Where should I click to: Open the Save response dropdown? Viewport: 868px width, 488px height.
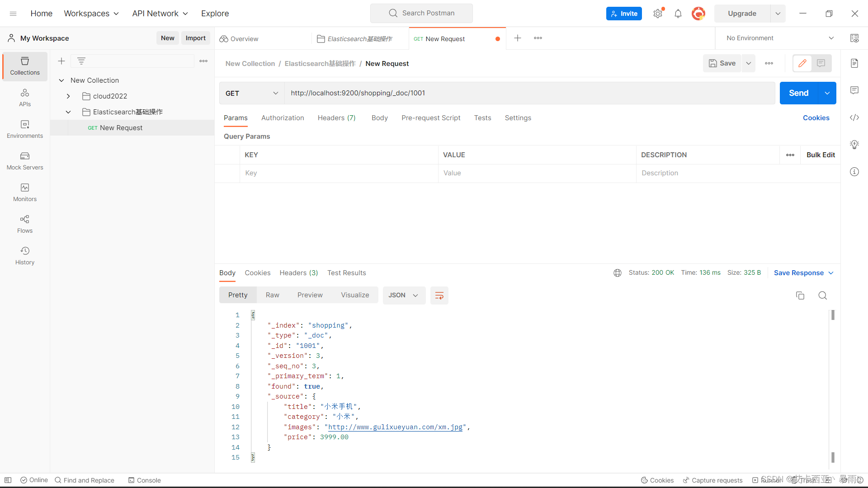click(x=829, y=273)
